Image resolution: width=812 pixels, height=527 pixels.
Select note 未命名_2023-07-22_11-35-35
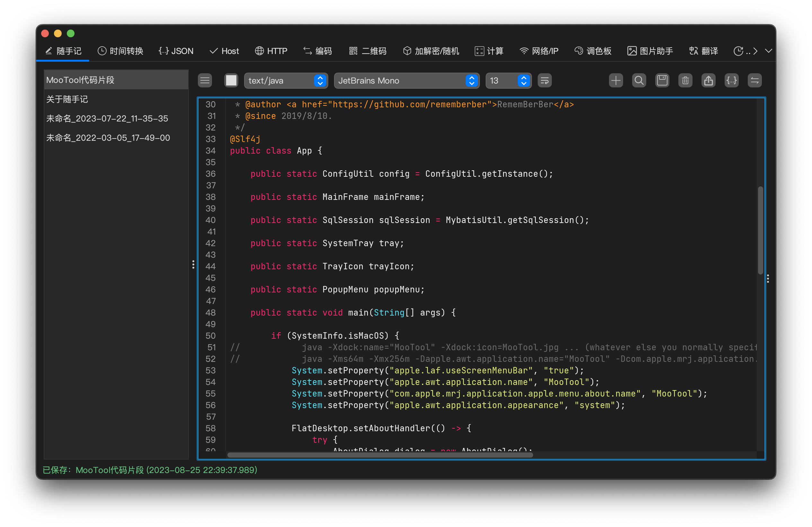pos(107,119)
